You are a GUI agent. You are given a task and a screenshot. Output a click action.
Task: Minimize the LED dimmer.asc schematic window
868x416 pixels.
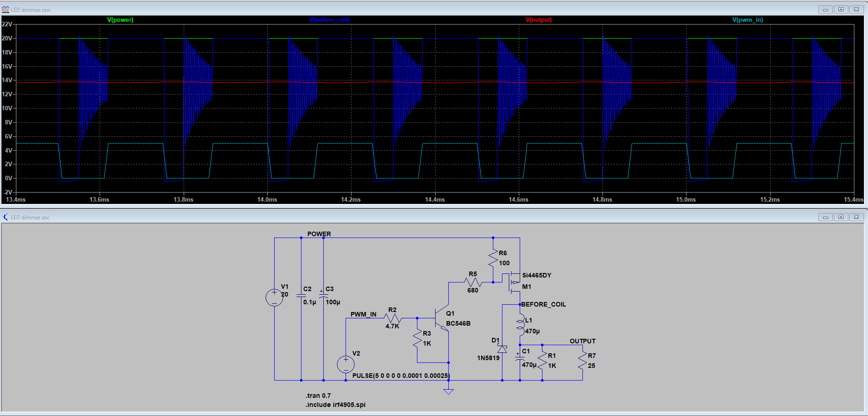[825, 217]
